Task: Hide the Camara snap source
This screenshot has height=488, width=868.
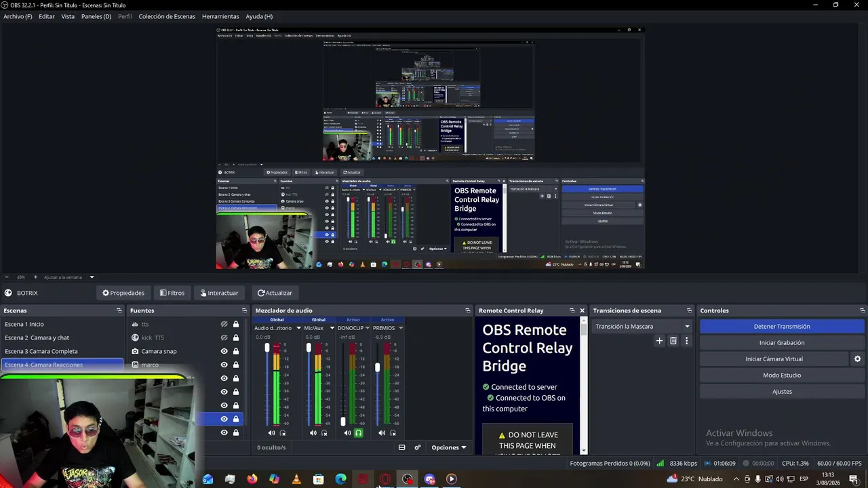Action: [x=224, y=352]
